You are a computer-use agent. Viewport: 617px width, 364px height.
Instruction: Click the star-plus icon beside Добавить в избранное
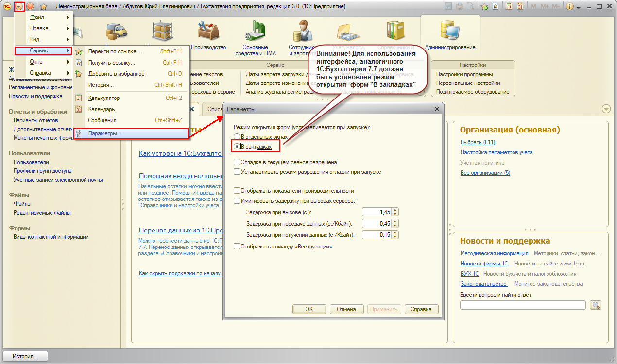[79, 74]
